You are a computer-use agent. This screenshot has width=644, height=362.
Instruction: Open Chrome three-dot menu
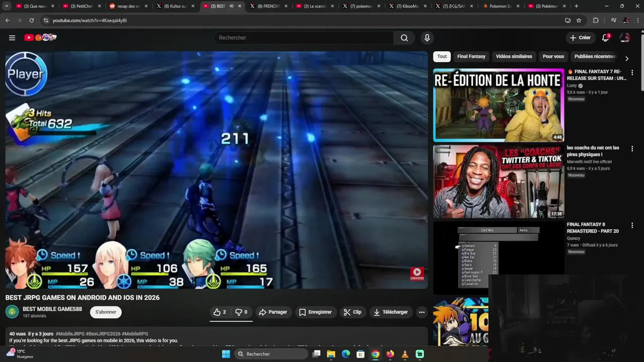coord(637,20)
